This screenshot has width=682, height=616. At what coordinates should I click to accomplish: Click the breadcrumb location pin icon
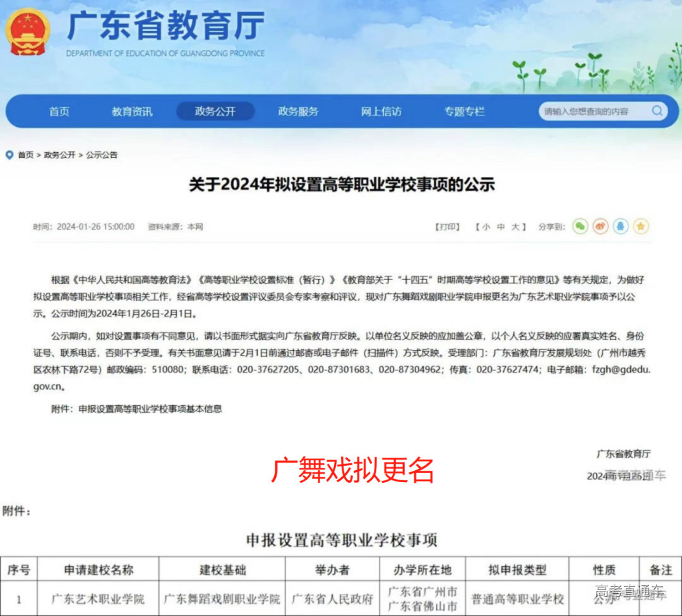coord(9,155)
